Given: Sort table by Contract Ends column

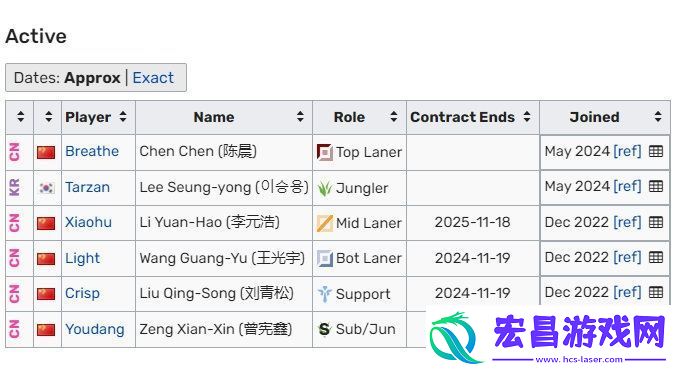Looking at the screenshot, I should click(x=473, y=117).
